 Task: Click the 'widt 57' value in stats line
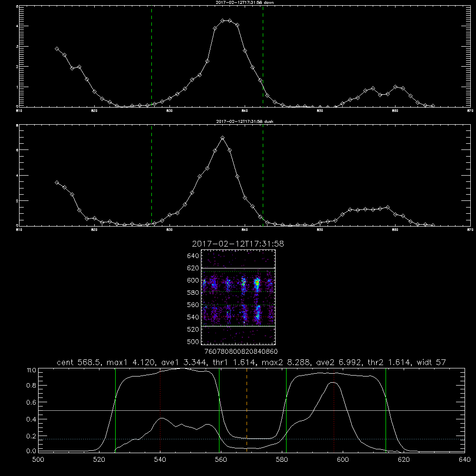click(431, 362)
